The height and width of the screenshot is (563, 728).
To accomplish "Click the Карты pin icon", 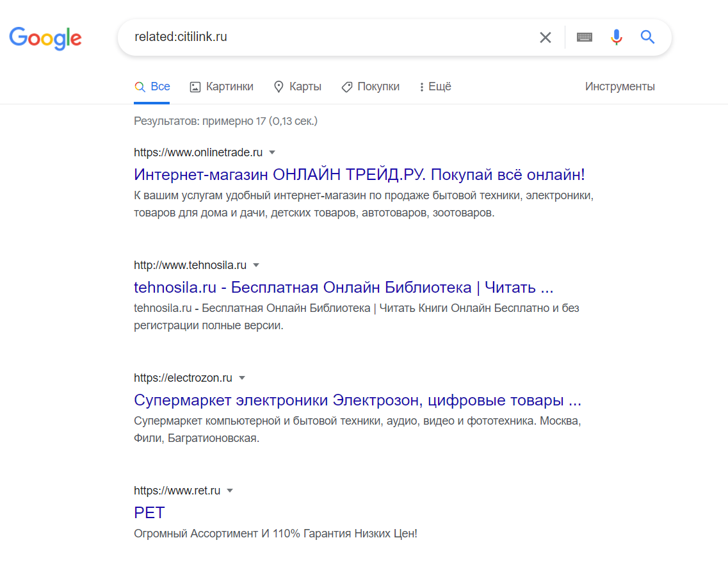I will click(x=279, y=87).
